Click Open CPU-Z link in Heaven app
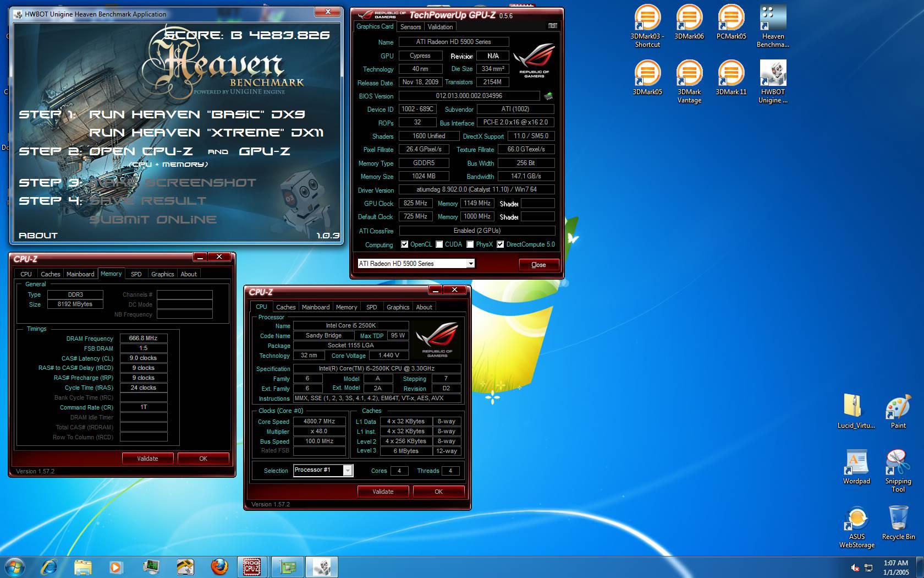Image resolution: width=924 pixels, height=578 pixels. [141, 151]
